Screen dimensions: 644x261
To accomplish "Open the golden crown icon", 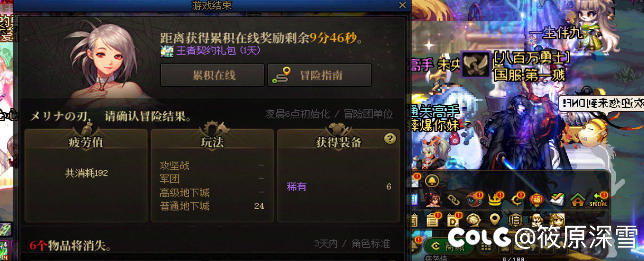I will (x=496, y=200).
